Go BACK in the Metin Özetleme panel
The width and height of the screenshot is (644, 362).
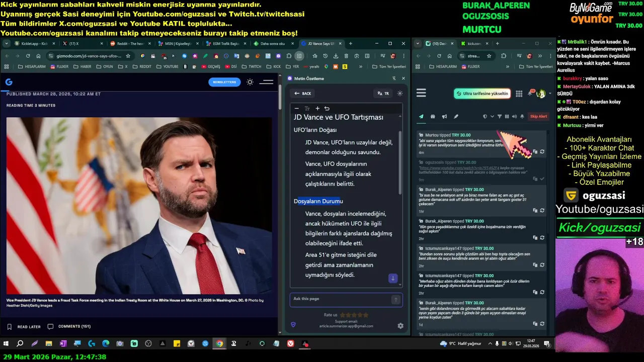click(x=303, y=94)
